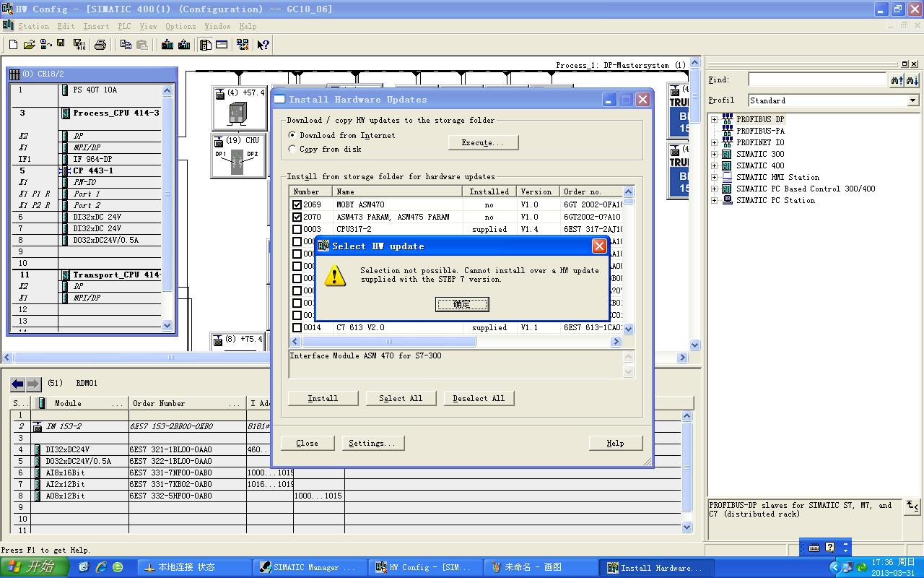Screen dimensions: 924x578
Task: Click the Upload to PG icon
Action: (184, 45)
